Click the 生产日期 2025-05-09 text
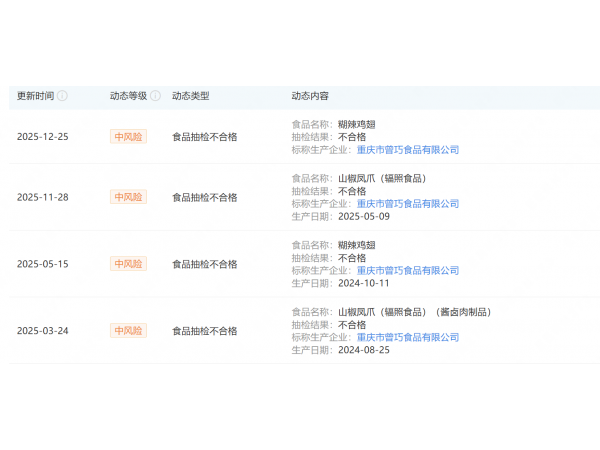Viewport: 600px width, 450px height. (363, 216)
